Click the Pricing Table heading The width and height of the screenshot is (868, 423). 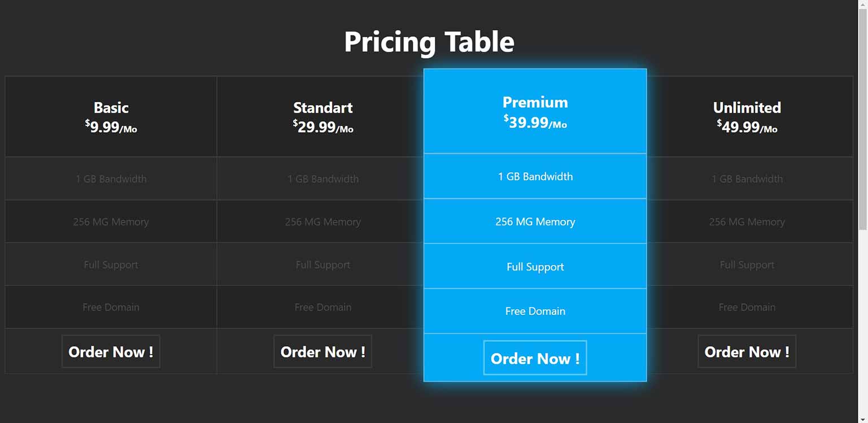(429, 42)
